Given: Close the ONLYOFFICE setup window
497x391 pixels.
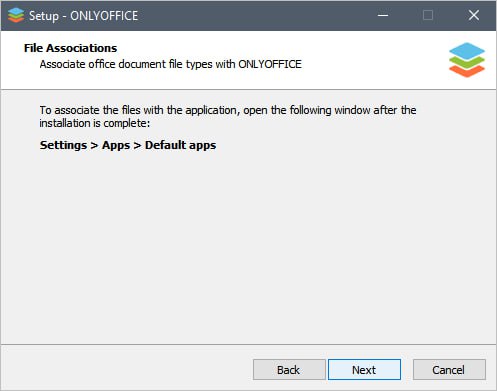Looking at the screenshot, I should pos(474,15).
